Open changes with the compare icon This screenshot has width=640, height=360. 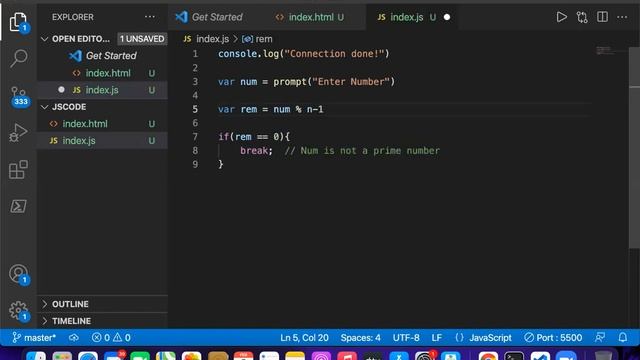click(582, 17)
